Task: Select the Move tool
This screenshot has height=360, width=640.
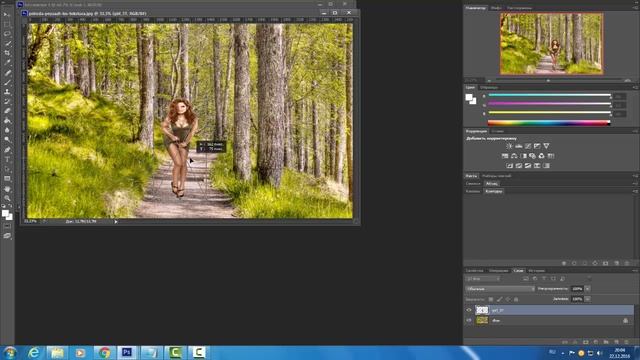Action: tap(7, 15)
